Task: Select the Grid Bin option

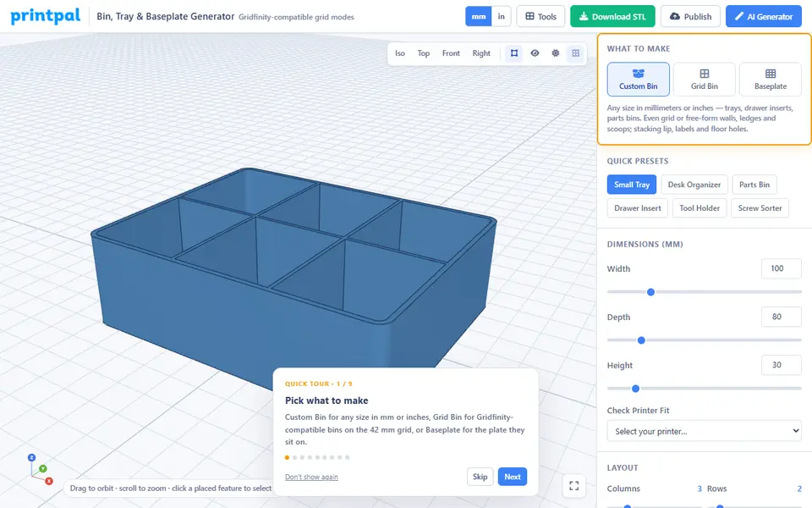Action: point(705,80)
